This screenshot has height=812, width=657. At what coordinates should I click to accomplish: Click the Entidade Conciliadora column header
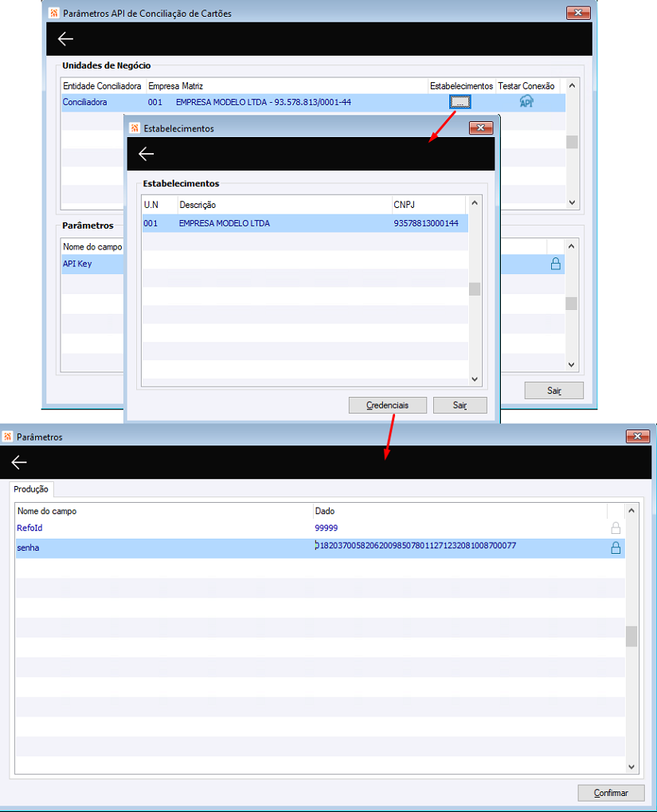pyautogui.click(x=102, y=86)
